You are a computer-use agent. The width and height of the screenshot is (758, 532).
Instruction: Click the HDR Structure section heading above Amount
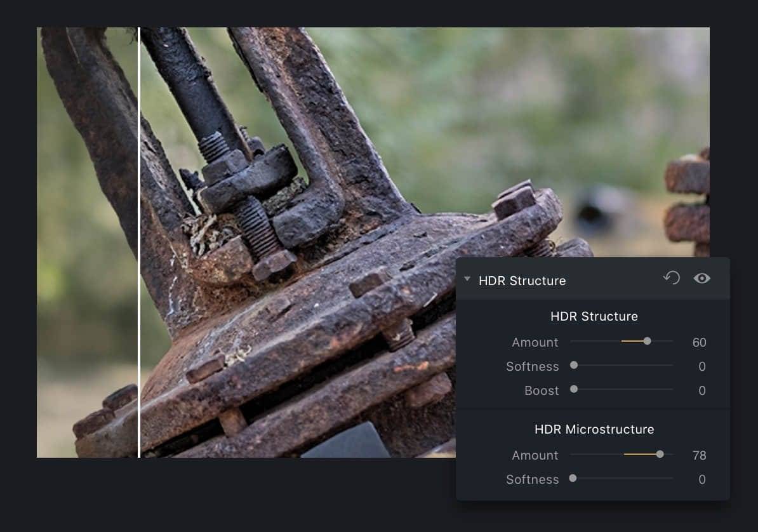point(594,316)
